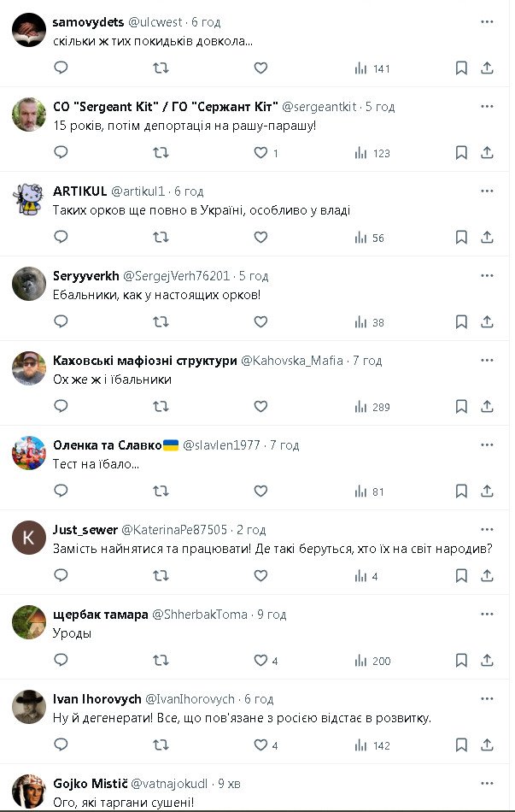Viewport: 515px width, 812px height.
Task: Reply to samovydets's comment
Action: pos(61,68)
